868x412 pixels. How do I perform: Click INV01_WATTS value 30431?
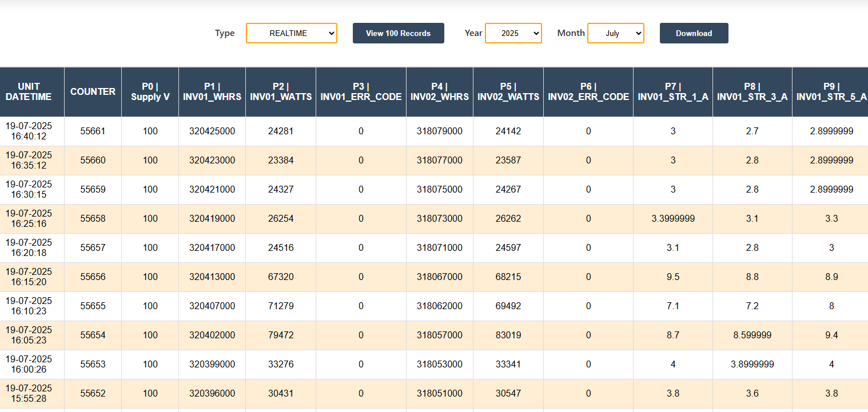coord(281,394)
